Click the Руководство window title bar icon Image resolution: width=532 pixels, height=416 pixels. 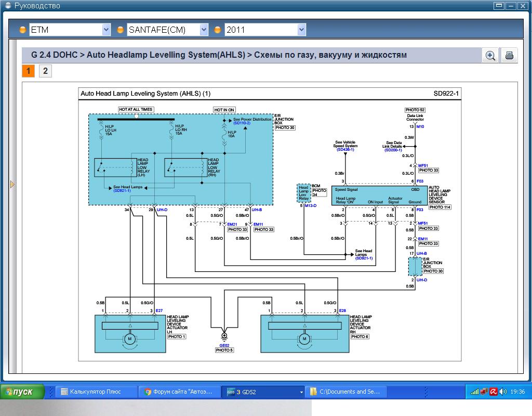coord(8,5)
